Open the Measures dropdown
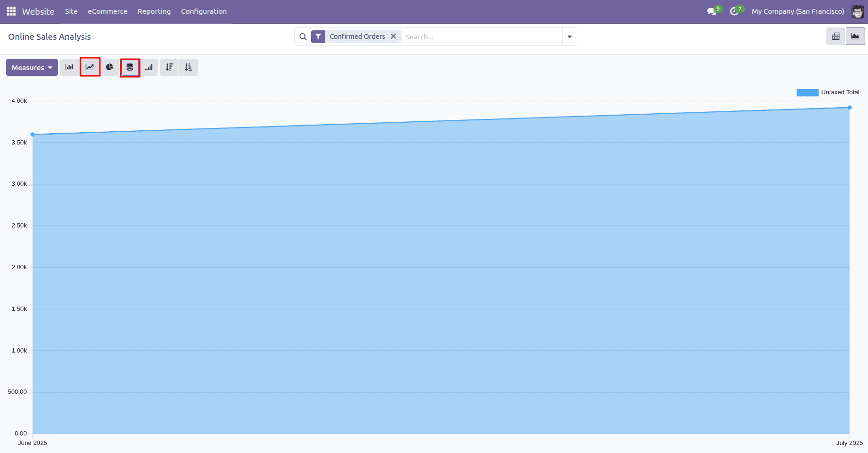Image resolution: width=868 pixels, height=453 pixels. click(x=32, y=67)
